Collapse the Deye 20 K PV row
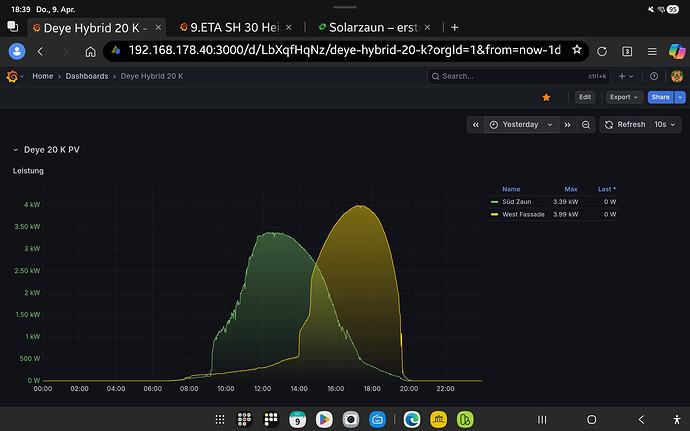Viewport: 690px width, 431px height. coord(16,149)
